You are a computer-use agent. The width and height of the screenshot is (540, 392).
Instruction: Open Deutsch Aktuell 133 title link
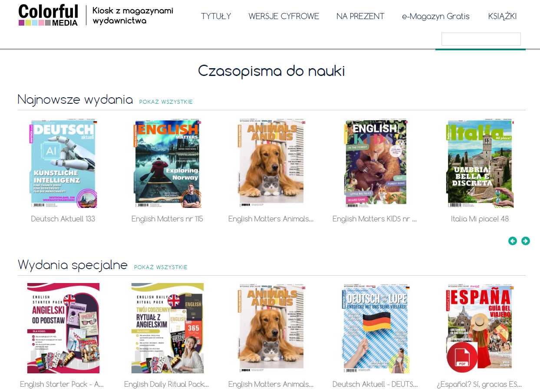pyautogui.click(x=63, y=219)
